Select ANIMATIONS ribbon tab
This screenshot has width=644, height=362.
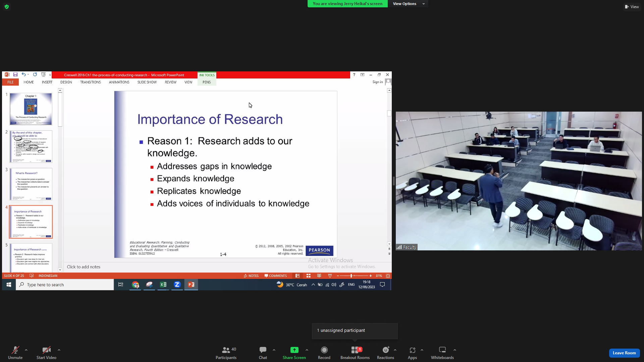[x=119, y=82]
